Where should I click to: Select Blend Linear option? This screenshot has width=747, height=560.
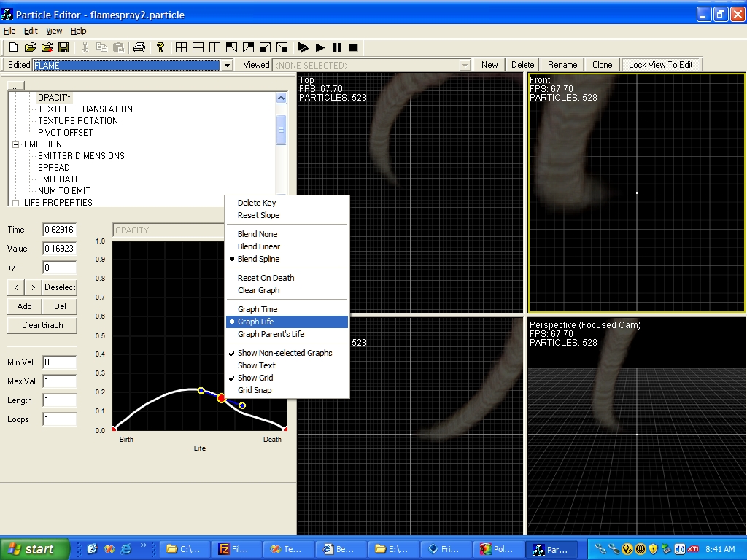click(x=259, y=246)
